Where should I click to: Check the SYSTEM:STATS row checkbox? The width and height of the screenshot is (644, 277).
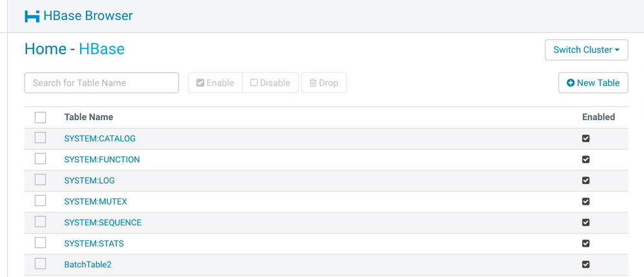[x=40, y=243]
